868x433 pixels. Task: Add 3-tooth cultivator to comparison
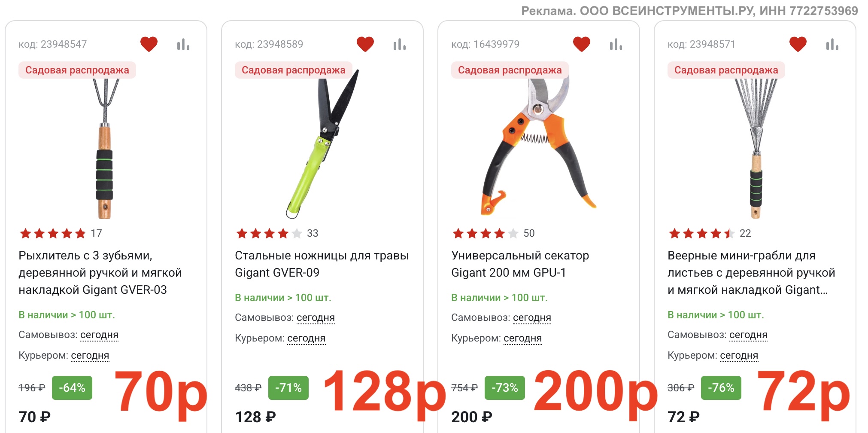(183, 44)
